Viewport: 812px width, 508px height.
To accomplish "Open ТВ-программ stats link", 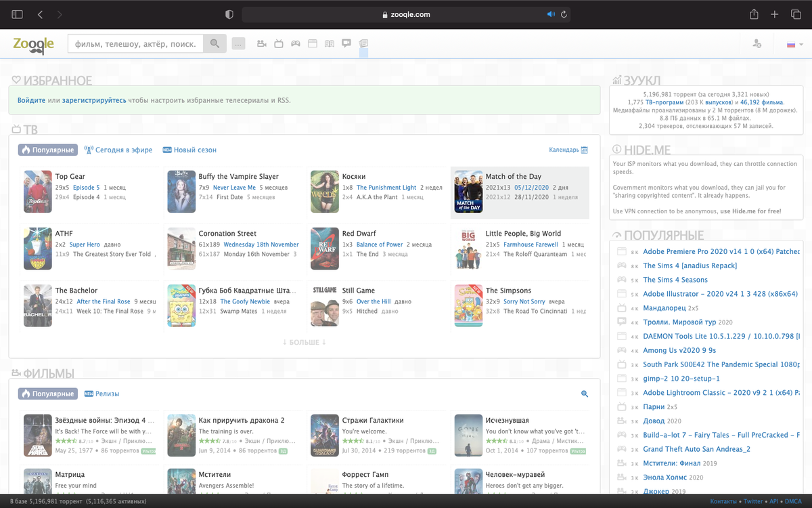I will click(664, 102).
